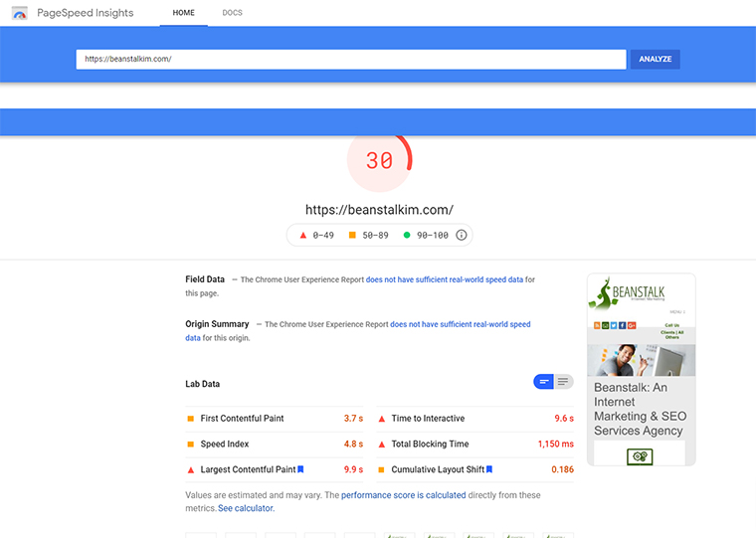Click the Total Blocking Time red triangle icon
This screenshot has width=756, height=538.
pos(381,444)
